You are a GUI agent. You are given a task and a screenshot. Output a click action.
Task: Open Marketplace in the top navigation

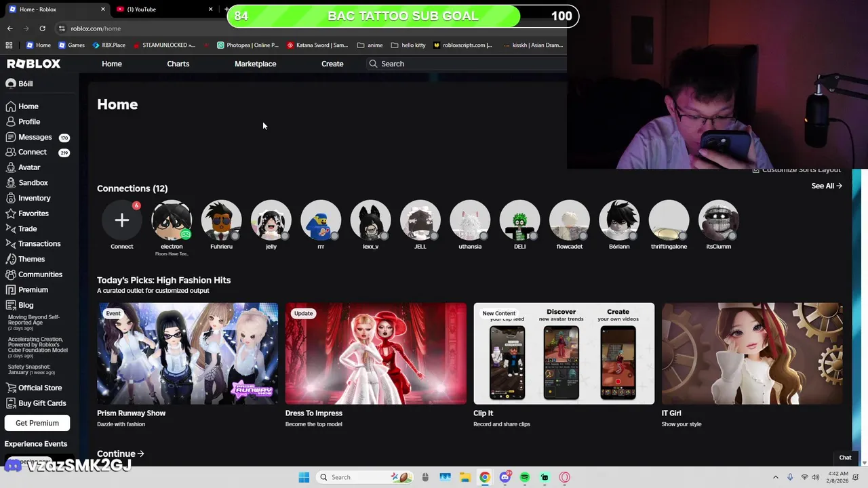pos(256,64)
